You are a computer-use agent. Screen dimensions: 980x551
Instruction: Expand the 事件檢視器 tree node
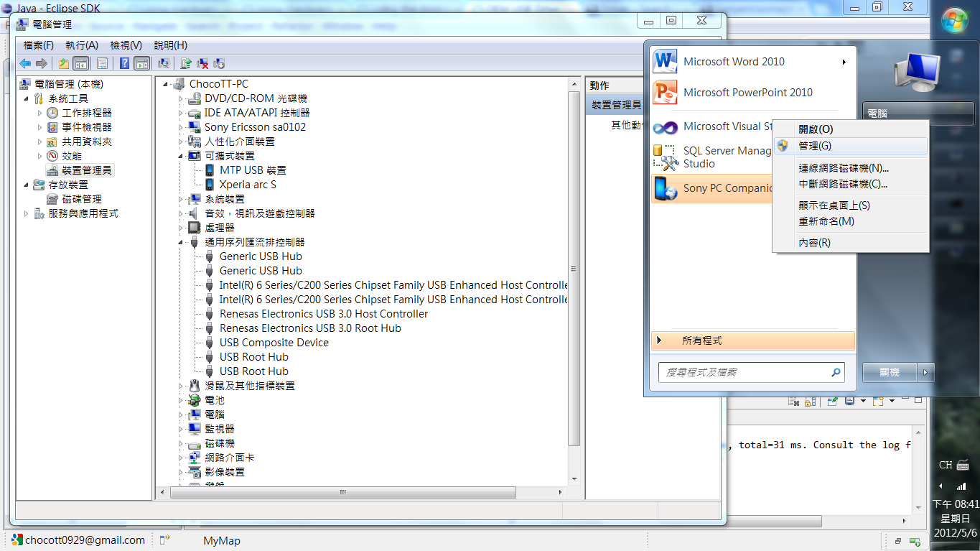[x=40, y=127]
